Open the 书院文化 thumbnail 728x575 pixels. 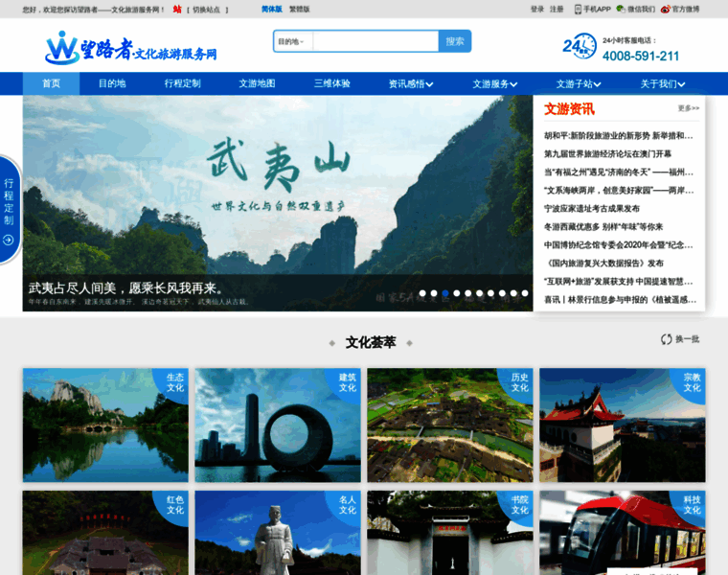pyautogui.click(x=450, y=533)
